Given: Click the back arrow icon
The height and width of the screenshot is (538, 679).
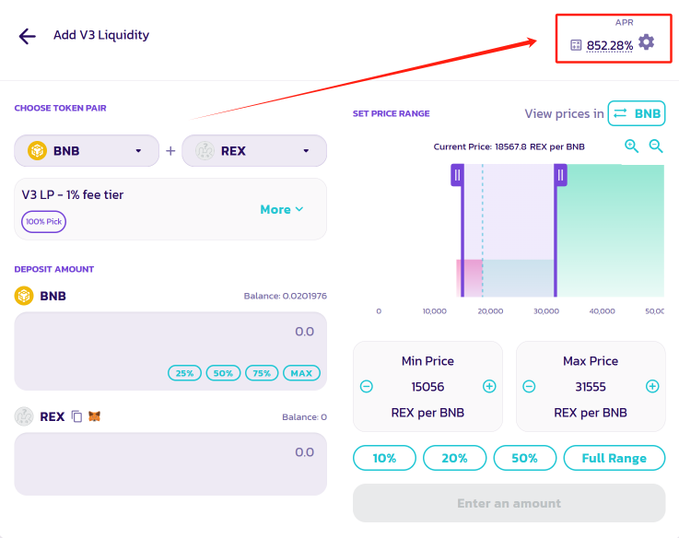Looking at the screenshot, I should (x=27, y=36).
